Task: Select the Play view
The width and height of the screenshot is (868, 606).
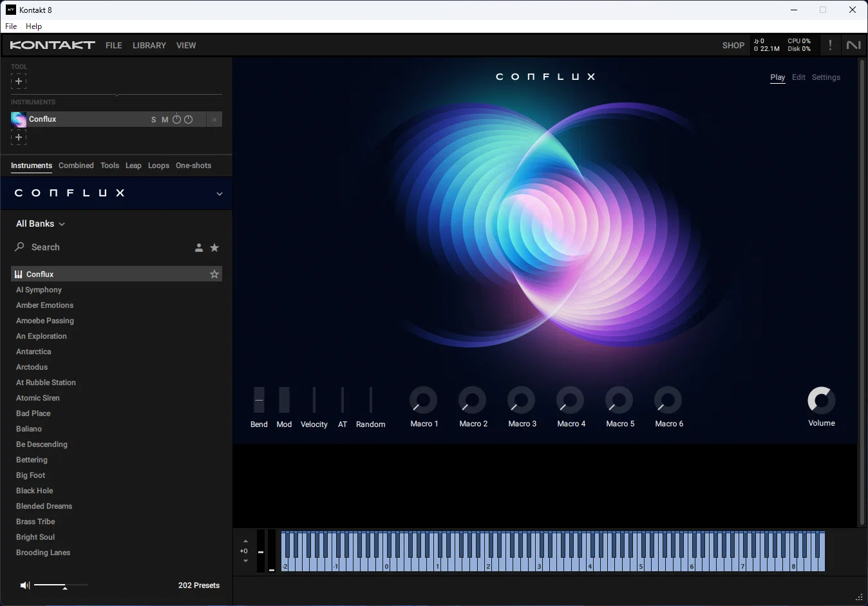Action: tap(778, 77)
